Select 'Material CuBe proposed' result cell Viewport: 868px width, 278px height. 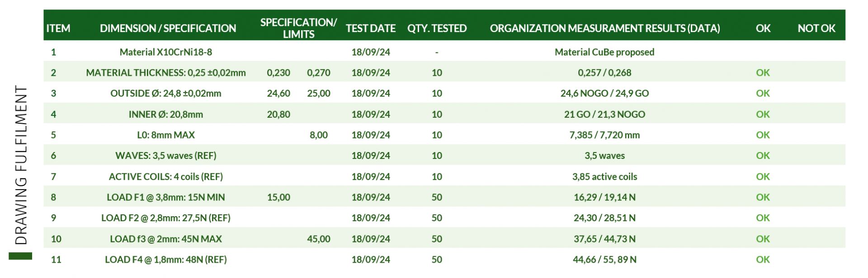(604, 52)
